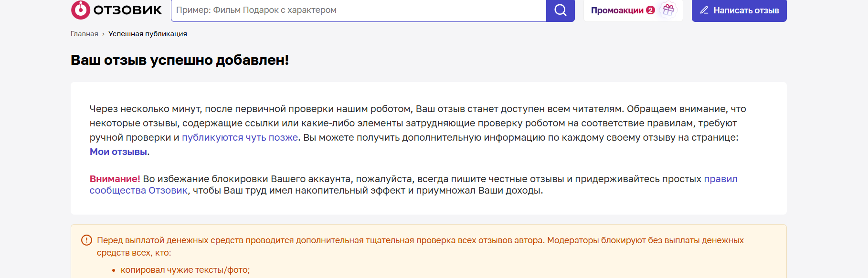Click the heading Ваш отзыв успешно добавлен

tap(180, 60)
